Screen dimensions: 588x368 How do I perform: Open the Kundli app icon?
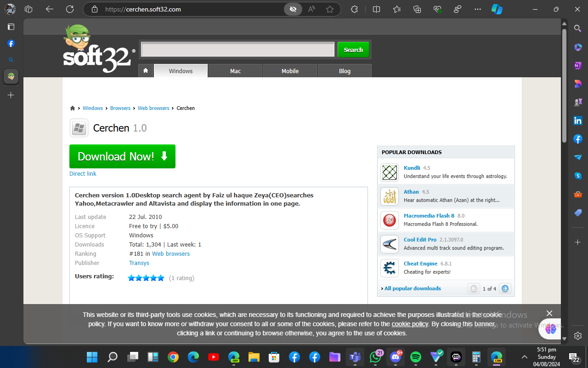(390, 172)
